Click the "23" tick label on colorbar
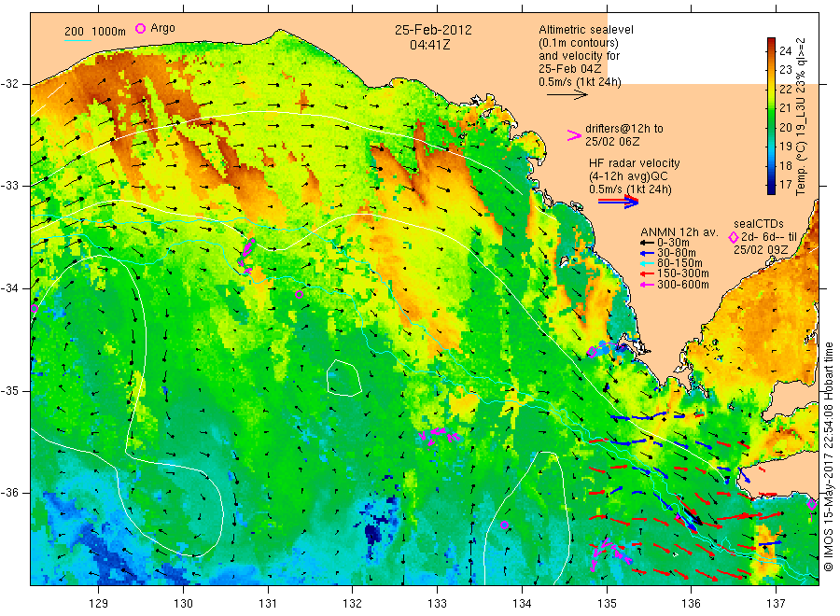840x616 pixels. click(x=785, y=70)
